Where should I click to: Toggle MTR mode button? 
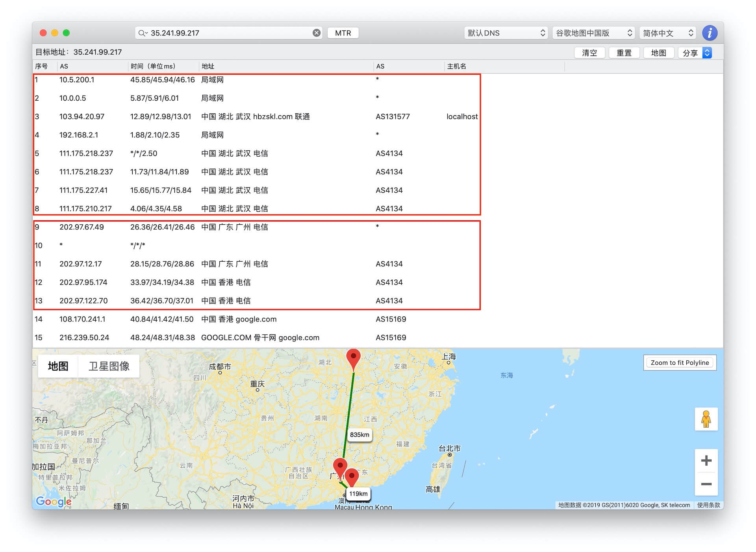click(x=343, y=33)
